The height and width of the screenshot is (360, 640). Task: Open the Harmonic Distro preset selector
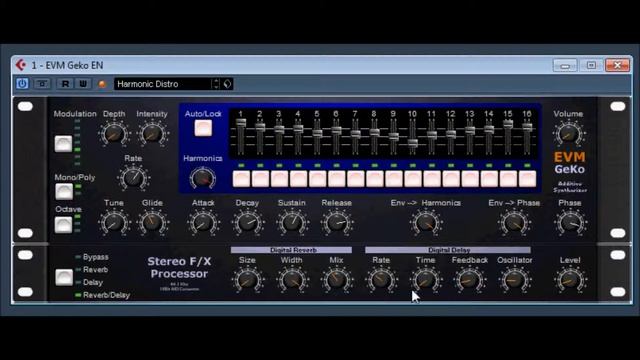coord(162,84)
